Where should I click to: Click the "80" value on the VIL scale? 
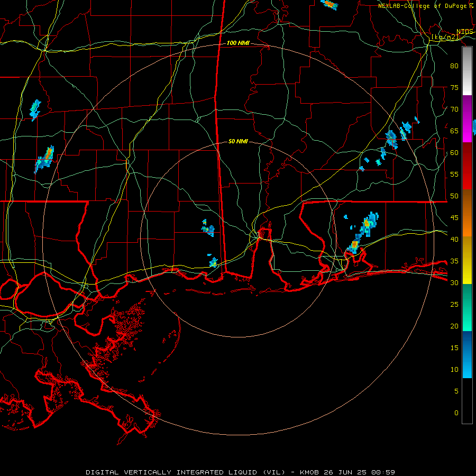[454, 66]
